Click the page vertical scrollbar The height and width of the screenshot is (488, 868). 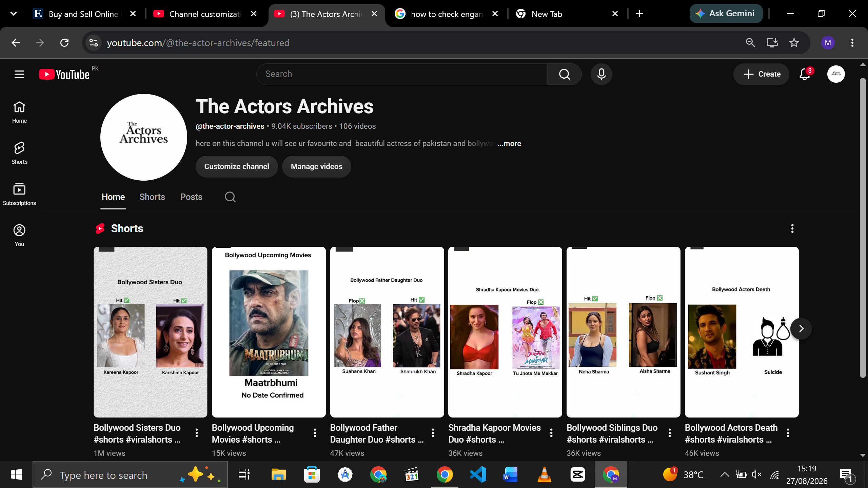(x=863, y=227)
